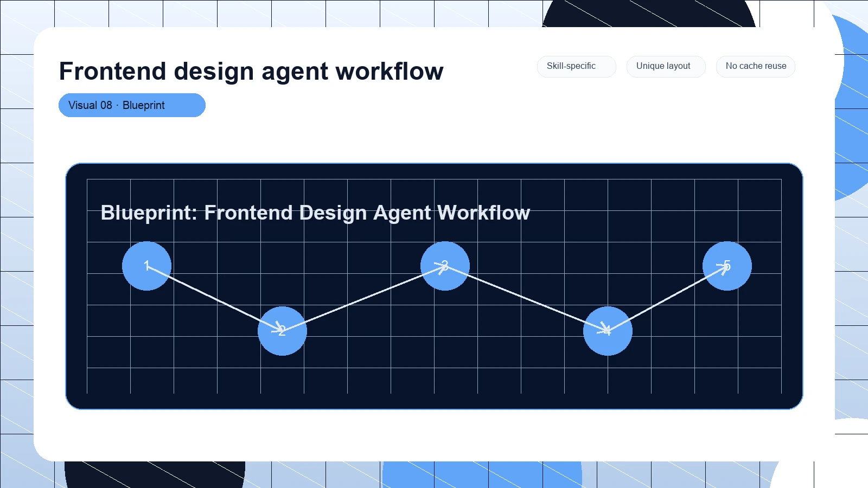Click the Blueprint: Frontend Design Agent Workflow title

[x=315, y=213]
